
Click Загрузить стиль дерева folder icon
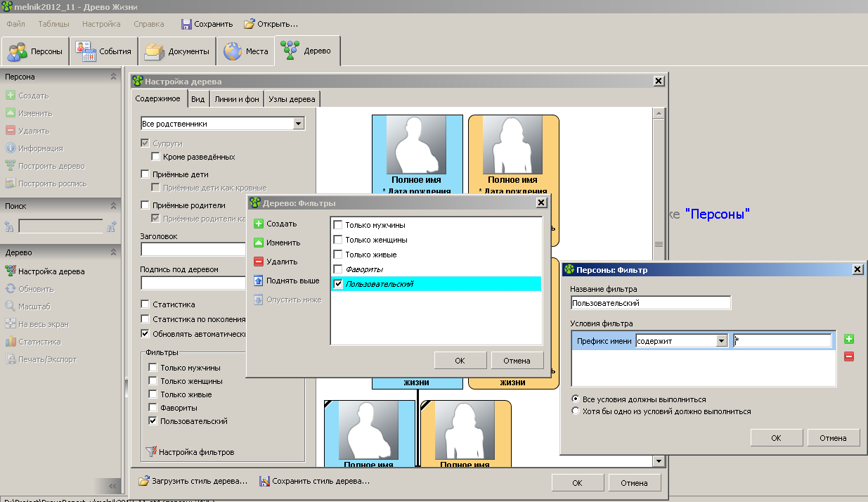[144, 482]
